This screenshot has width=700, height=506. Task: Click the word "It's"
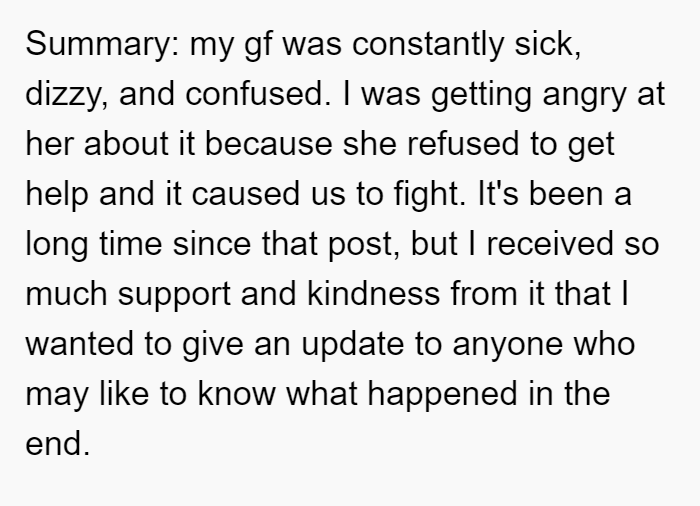click(498, 194)
